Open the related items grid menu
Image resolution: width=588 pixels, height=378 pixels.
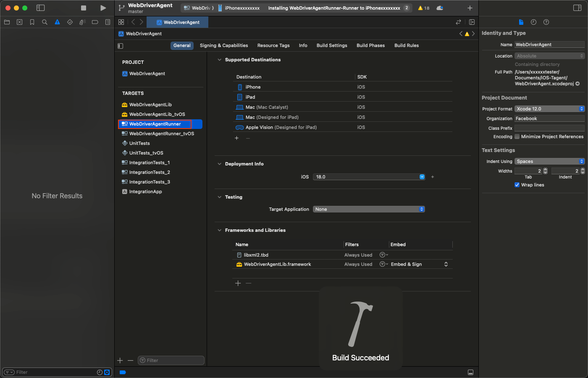coord(121,22)
